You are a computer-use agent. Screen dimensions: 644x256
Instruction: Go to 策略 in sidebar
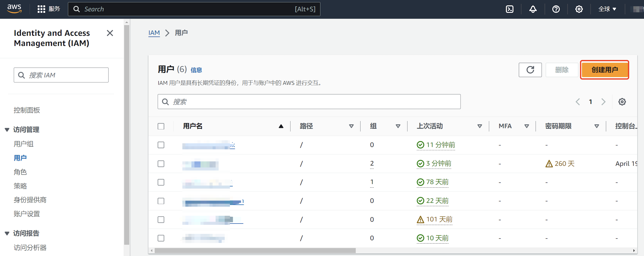point(20,186)
